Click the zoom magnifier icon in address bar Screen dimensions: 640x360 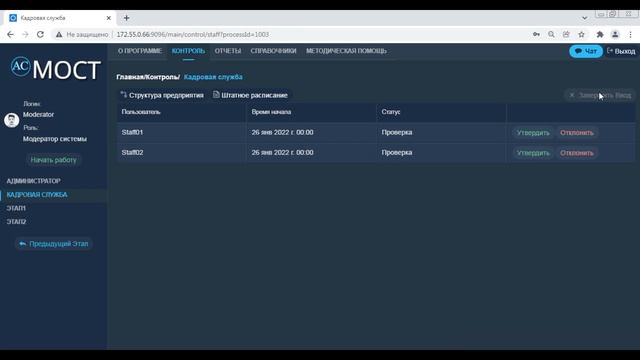[x=551, y=35]
